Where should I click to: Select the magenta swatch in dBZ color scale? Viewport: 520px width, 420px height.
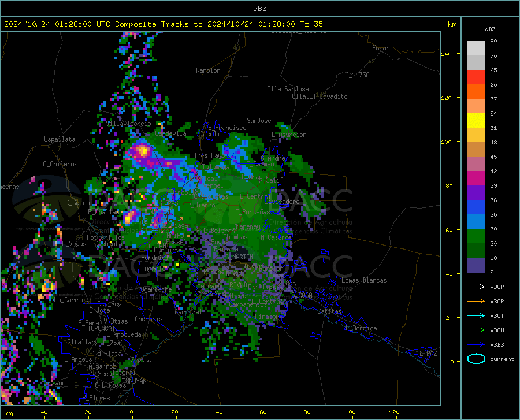476,179
